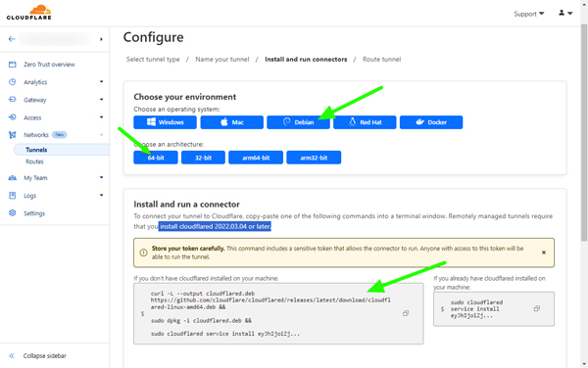
Task: Click the Settings gear in sidebar
Action: pyautogui.click(x=13, y=213)
